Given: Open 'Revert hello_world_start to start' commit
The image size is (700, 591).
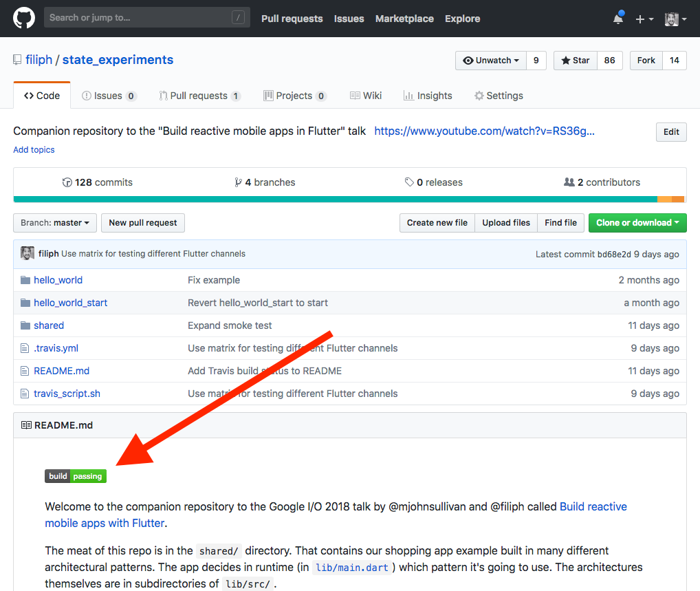Looking at the screenshot, I should tap(258, 303).
